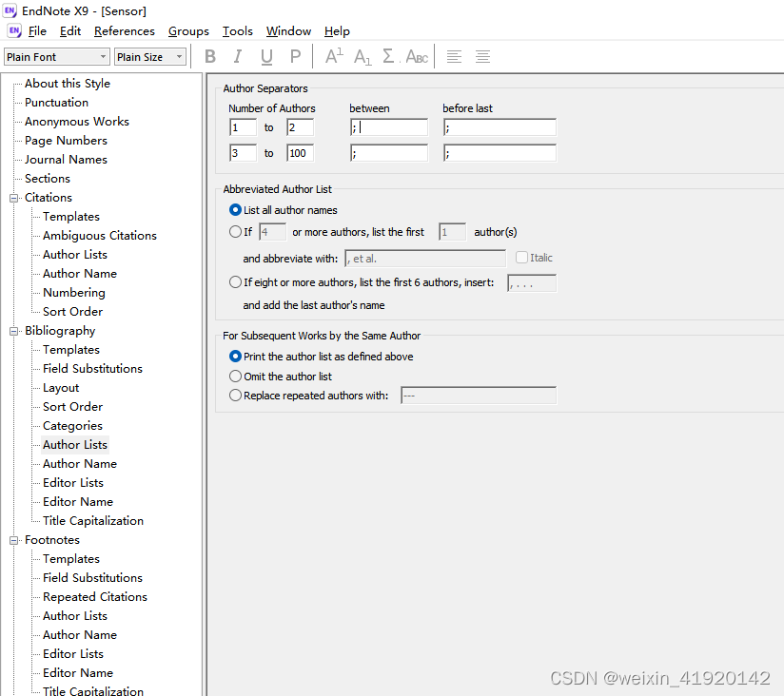This screenshot has height=696, width=784.
Task: Open Title Capitalization under Bibliography
Action: click(x=93, y=521)
